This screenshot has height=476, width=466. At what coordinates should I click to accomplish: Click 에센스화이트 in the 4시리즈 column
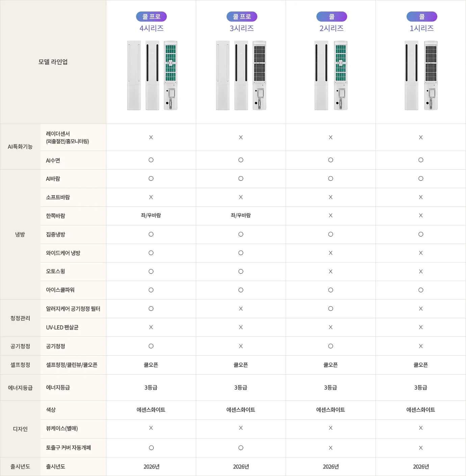[x=151, y=410]
